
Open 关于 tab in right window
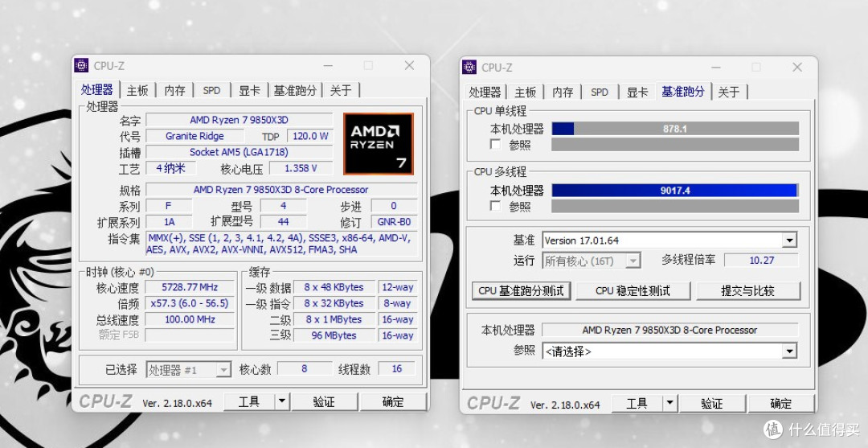point(728,92)
